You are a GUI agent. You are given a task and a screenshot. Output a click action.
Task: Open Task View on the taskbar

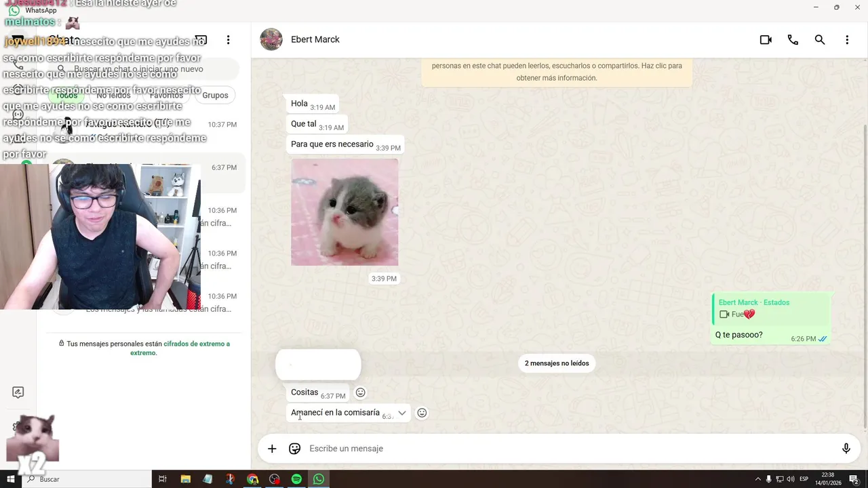click(163, 479)
